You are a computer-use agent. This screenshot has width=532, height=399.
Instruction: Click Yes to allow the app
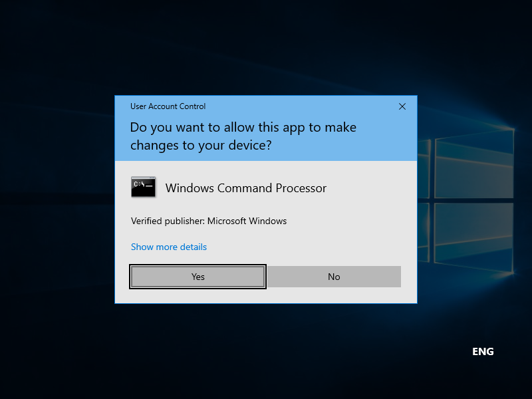[198, 277]
